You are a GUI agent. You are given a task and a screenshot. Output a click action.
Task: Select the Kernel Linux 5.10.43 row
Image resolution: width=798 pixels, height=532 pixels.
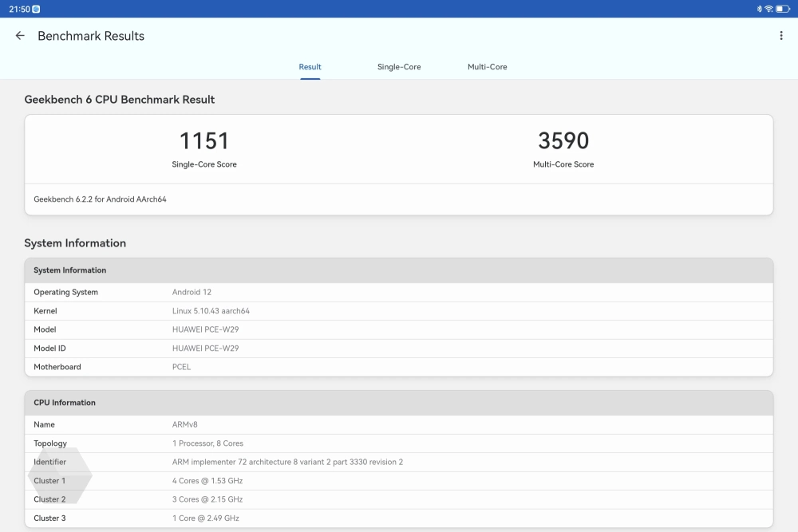pos(399,311)
